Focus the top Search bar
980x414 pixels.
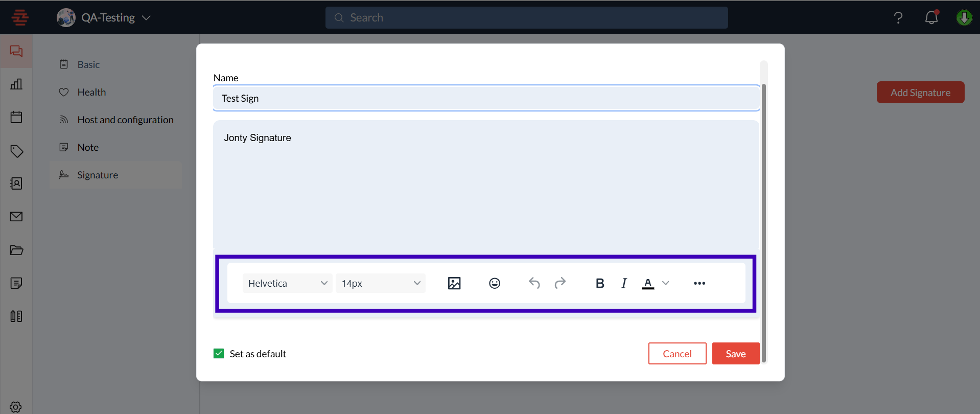(x=527, y=18)
